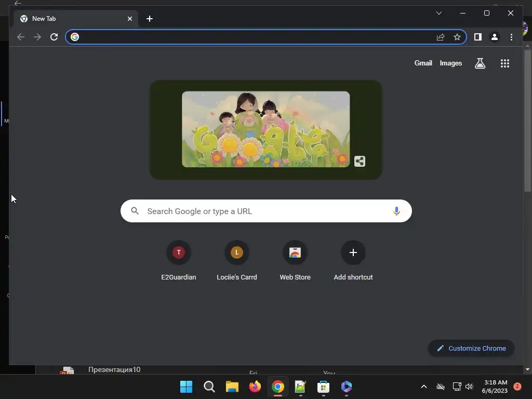Open Gmail link
Viewport: 532px width, 399px height.
(x=423, y=63)
